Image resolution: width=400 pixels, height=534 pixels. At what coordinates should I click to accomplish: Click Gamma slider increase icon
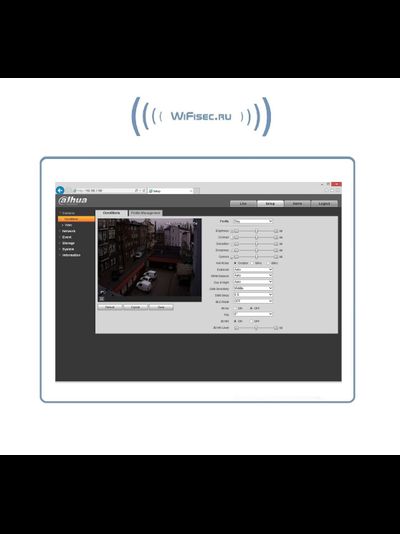[276, 257]
